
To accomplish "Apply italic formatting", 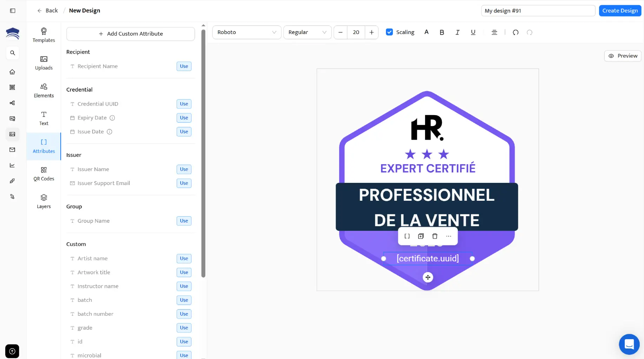I will 457,32.
